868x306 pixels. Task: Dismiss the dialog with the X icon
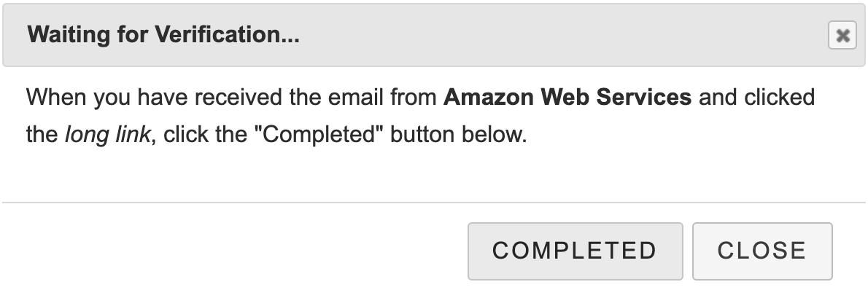(x=842, y=35)
